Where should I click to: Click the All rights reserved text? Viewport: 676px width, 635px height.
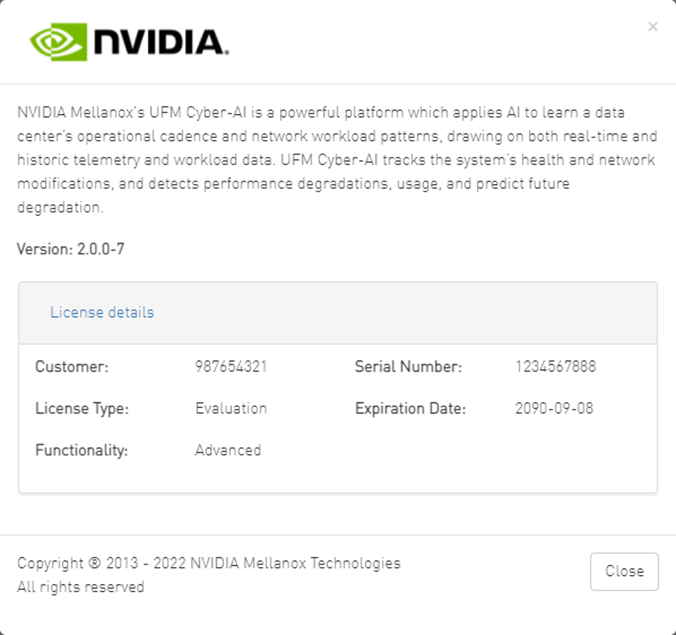(80, 587)
